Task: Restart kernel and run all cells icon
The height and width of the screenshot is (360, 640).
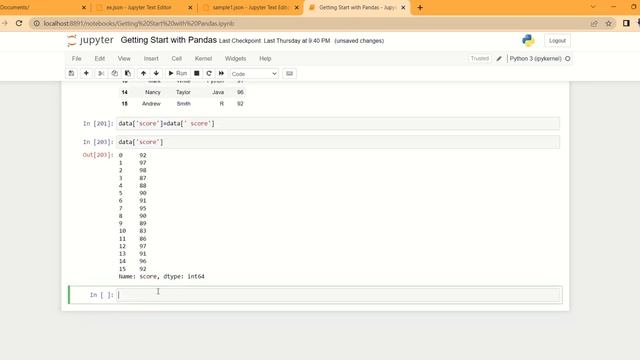Action: click(221, 73)
